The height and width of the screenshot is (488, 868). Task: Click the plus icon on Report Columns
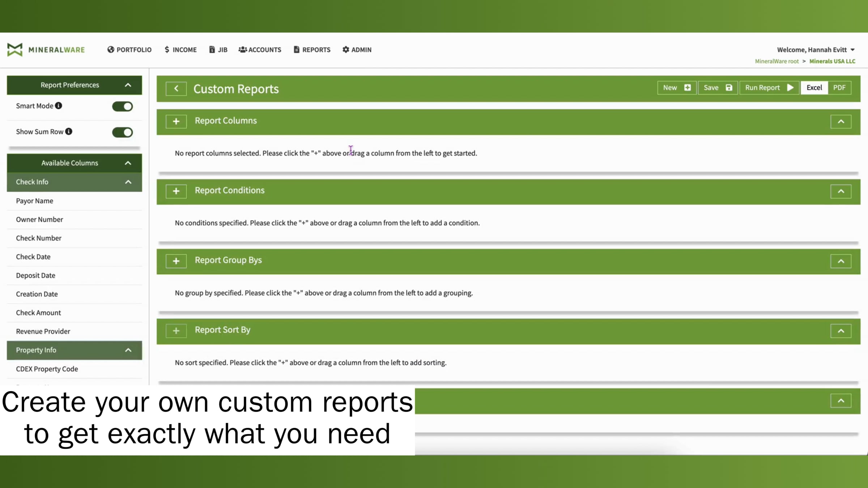click(176, 121)
